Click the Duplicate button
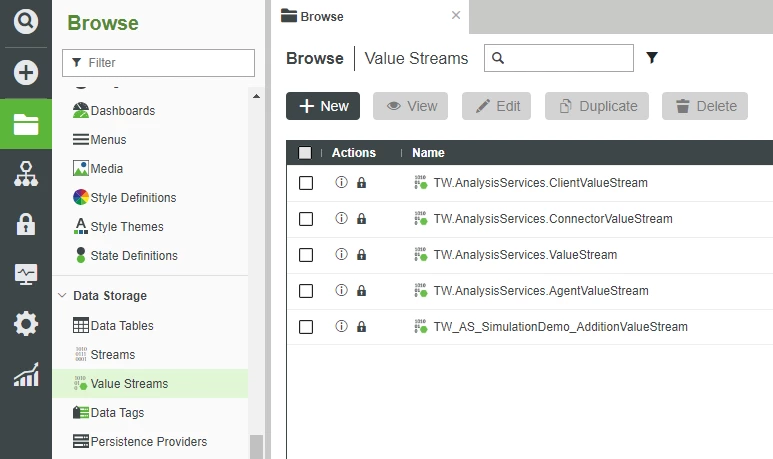Viewport: 773px width, 459px height. click(x=597, y=106)
